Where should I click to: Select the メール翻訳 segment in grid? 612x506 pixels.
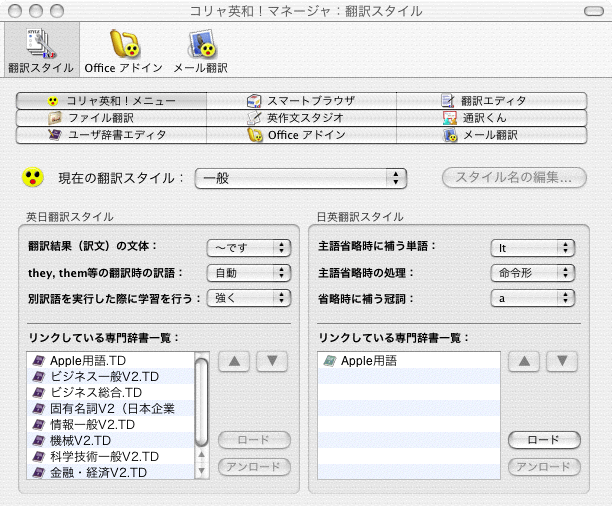(491, 135)
